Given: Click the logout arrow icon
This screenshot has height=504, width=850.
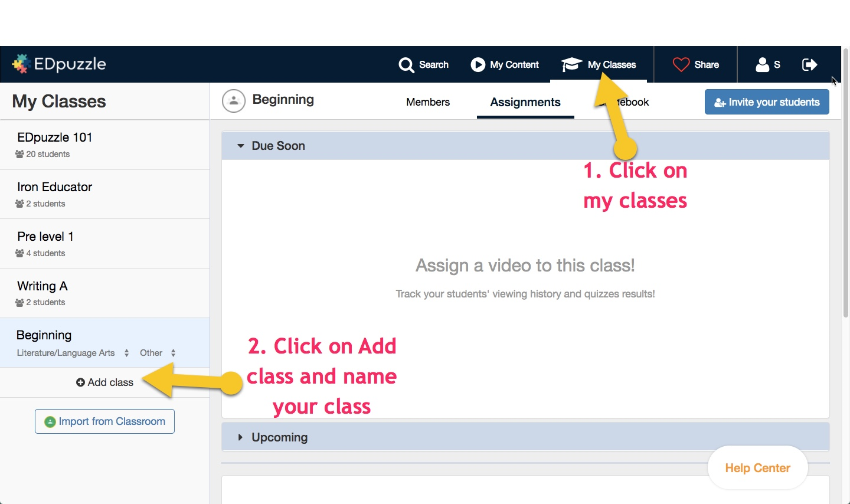Looking at the screenshot, I should click(x=809, y=64).
